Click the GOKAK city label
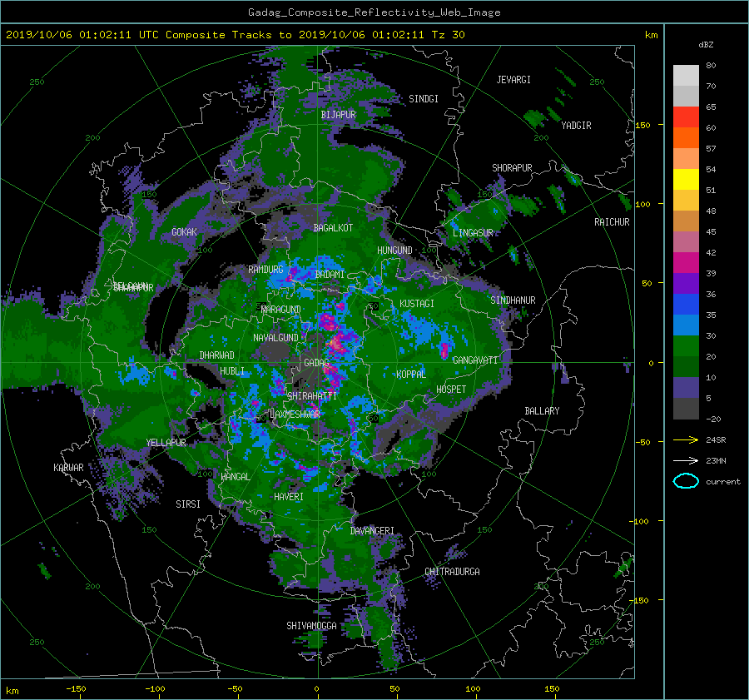This screenshot has height=700, width=749. click(x=184, y=232)
